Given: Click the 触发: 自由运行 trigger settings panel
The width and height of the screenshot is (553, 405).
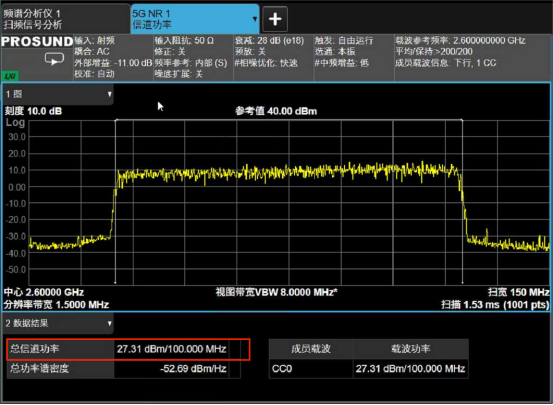Looking at the screenshot, I should (x=354, y=58).
